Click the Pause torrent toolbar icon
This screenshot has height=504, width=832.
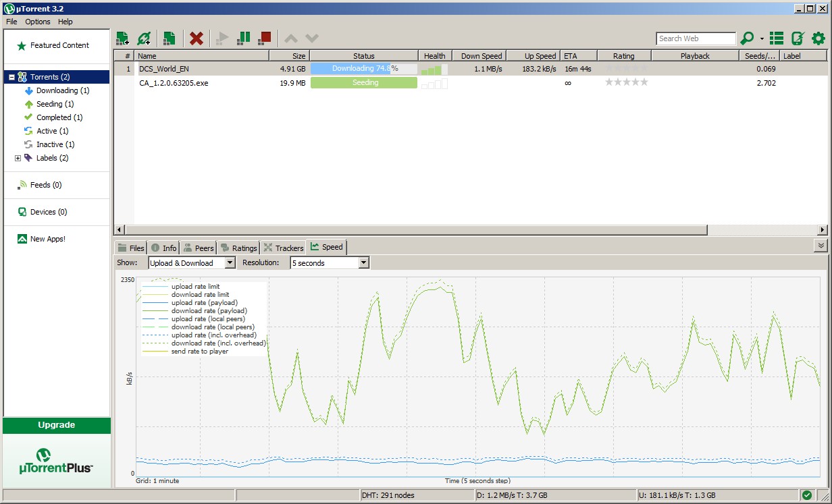pos(244,38)
